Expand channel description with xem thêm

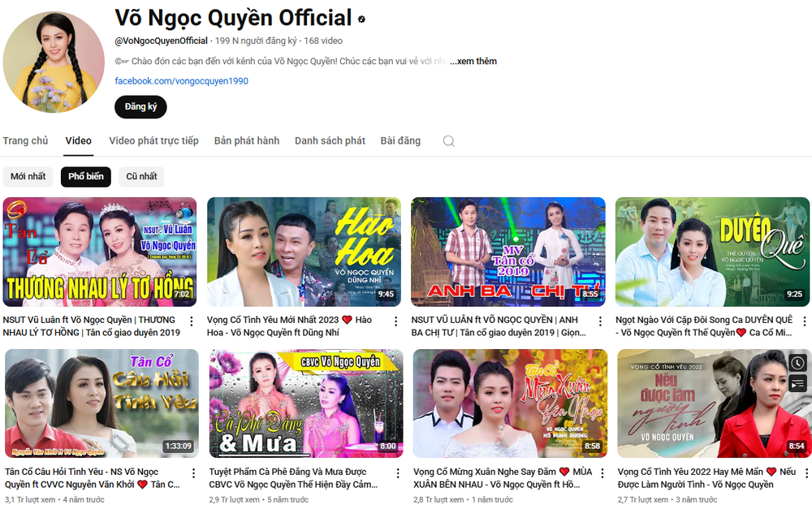[473, 61]
